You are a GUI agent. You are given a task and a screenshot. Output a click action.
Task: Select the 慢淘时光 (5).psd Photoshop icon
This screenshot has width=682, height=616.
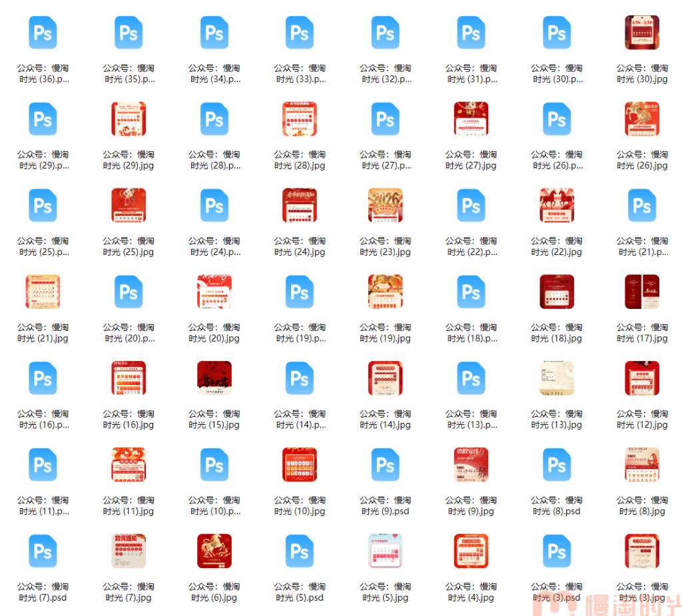pyautogui.click(x=300, y=551)
